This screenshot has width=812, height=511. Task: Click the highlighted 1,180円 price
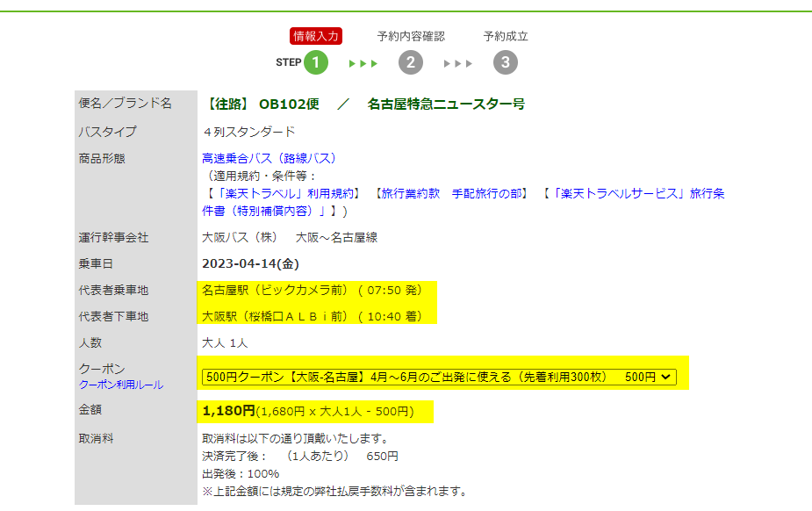click(228, 410)
